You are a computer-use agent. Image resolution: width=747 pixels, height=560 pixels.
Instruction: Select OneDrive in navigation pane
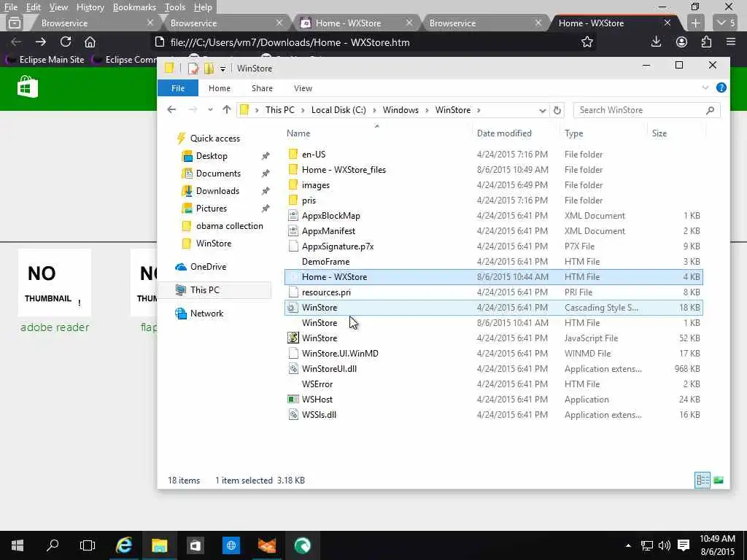tap(208, 267)
